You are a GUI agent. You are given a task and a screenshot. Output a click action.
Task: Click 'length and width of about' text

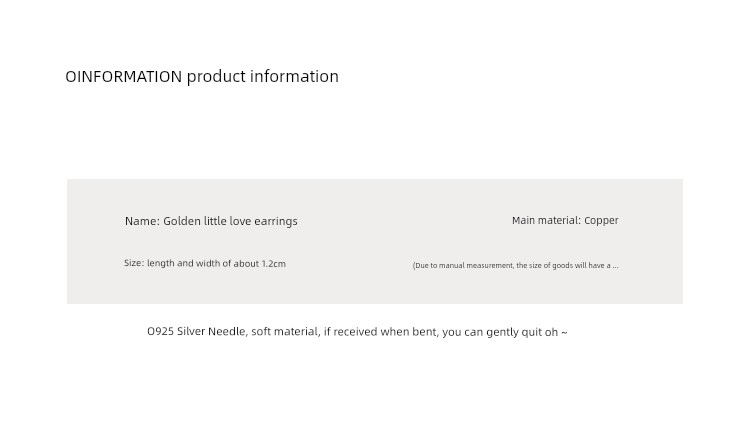point(203,264)
